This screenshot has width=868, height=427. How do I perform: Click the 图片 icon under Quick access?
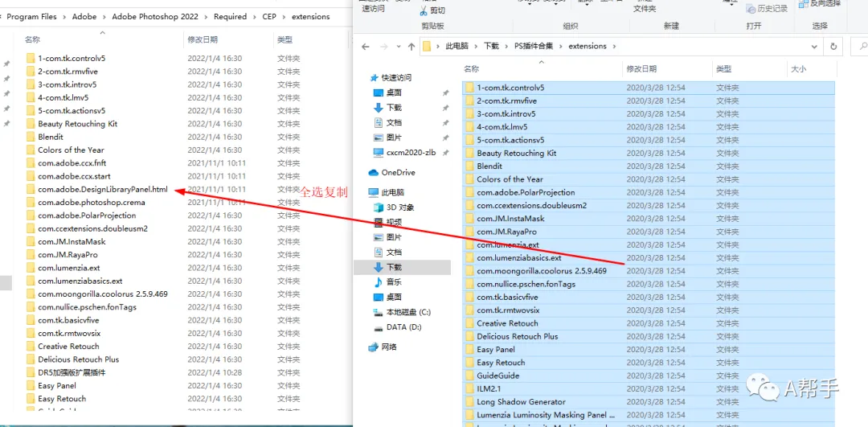click(x=378, y=138)
